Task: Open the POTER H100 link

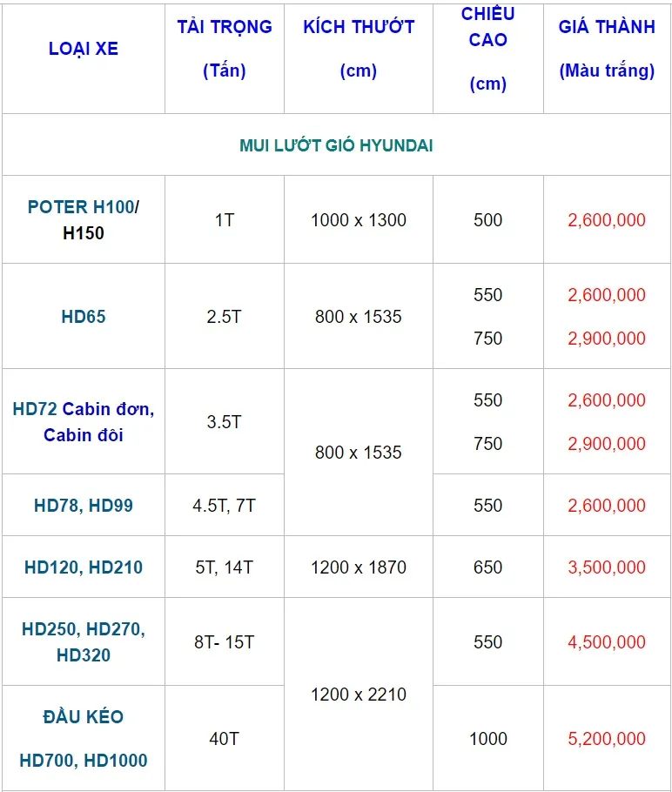Action: click(x=81, y=207)
